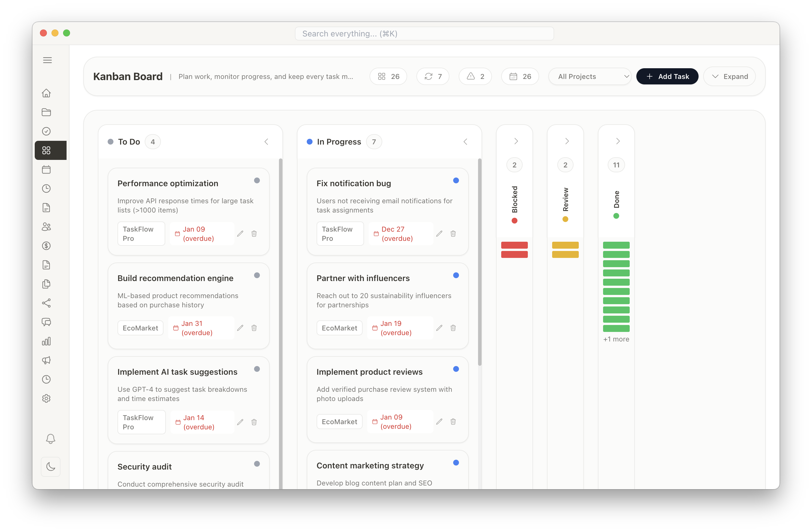
Task: Collapse the To Do column
Action: tap(267, 142)
